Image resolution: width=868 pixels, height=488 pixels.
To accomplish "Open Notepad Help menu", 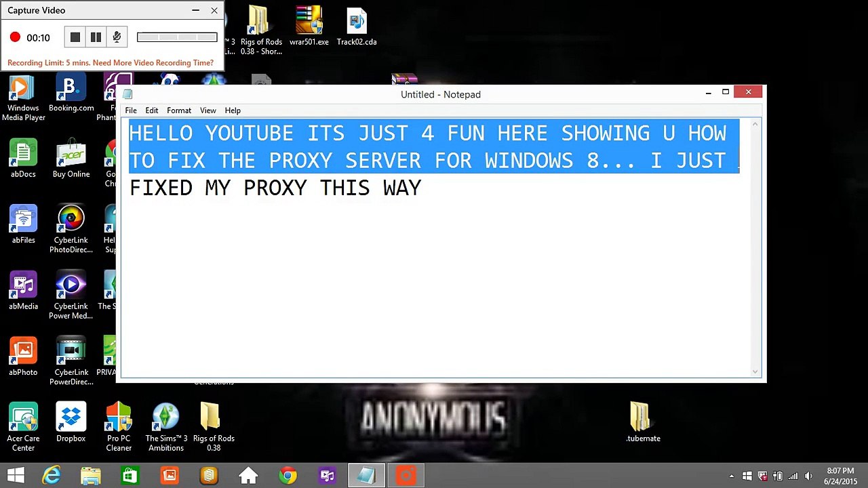I will [233, 110].
